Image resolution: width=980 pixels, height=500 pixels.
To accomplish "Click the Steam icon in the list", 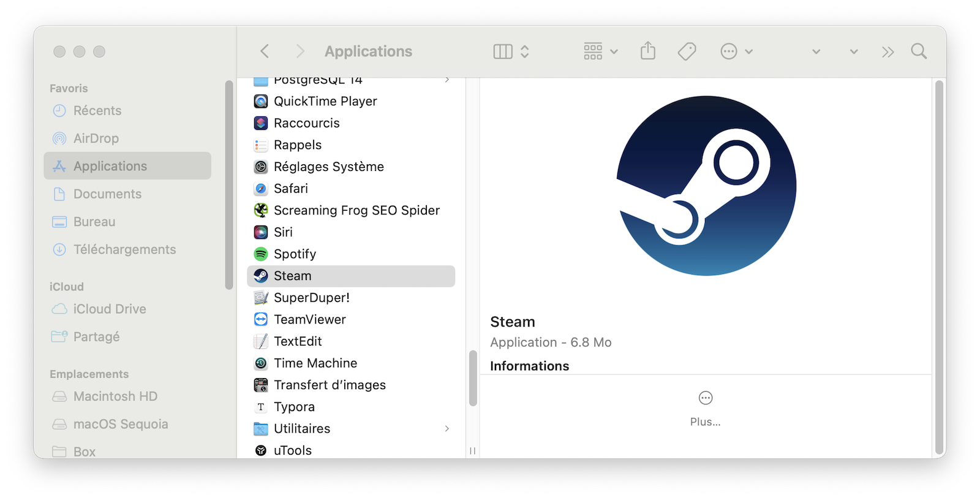I will (261, 276).
